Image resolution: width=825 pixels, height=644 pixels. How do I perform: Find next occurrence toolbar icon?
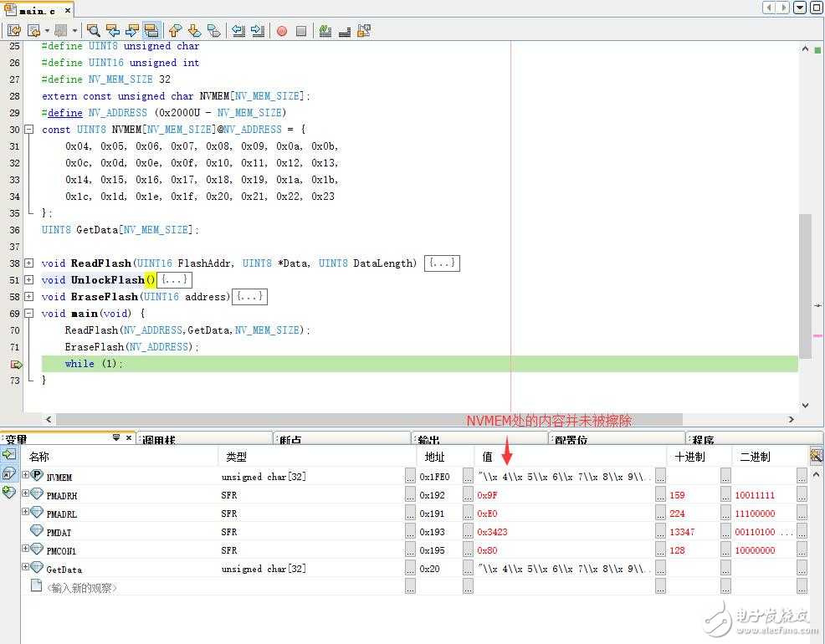(x=132, y=31)
